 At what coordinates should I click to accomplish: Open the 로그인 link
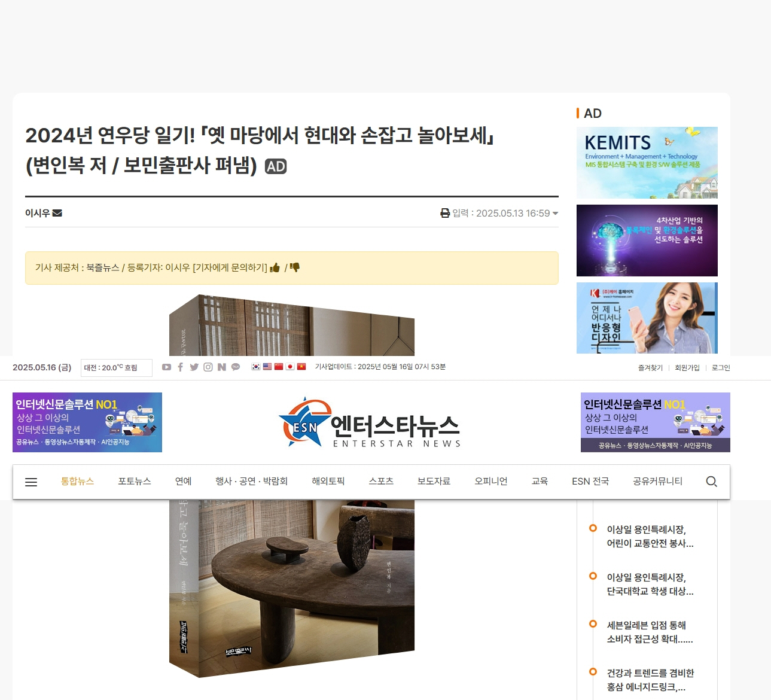tap(721, 368)
